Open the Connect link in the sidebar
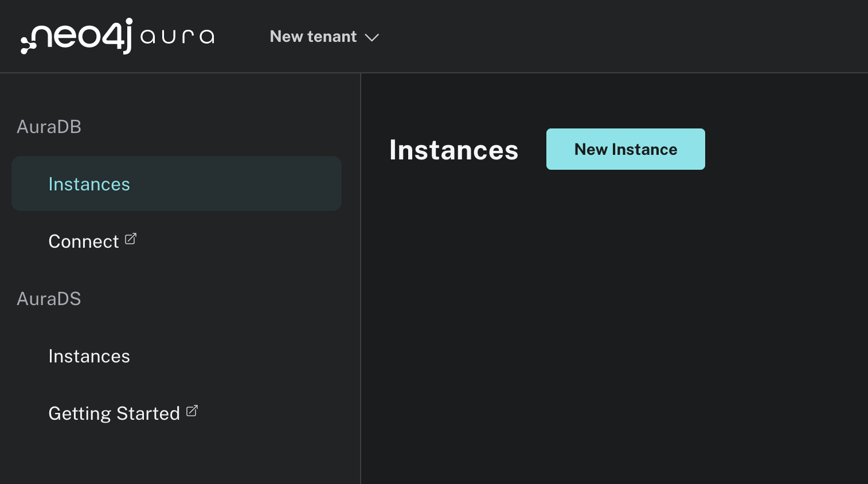 click(x=84, y=241)
